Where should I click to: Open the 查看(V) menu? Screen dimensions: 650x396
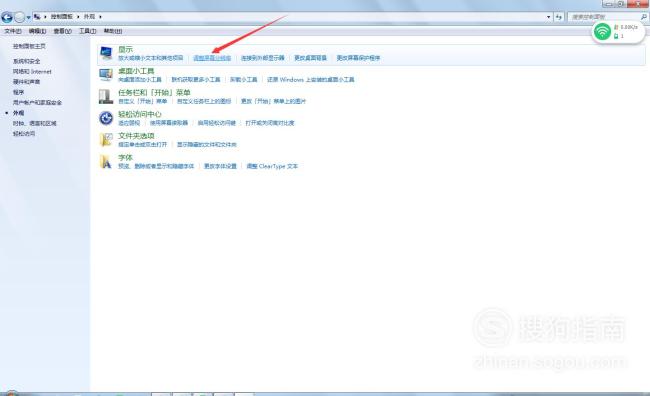click(62, 31)
